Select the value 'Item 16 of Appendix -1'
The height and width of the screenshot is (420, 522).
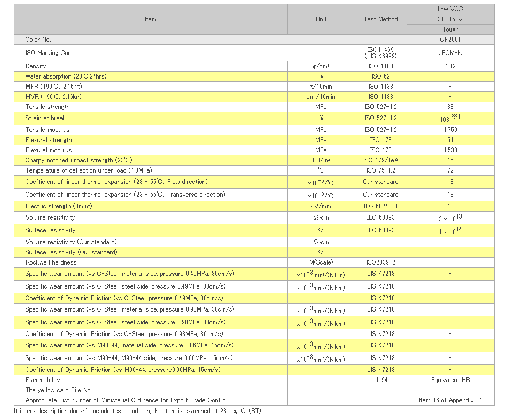(450, 400)
